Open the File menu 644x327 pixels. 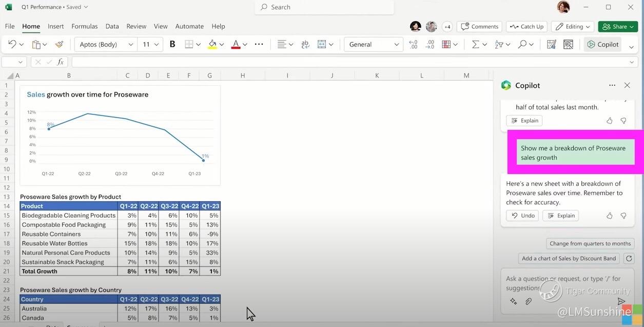click(10, 26)
